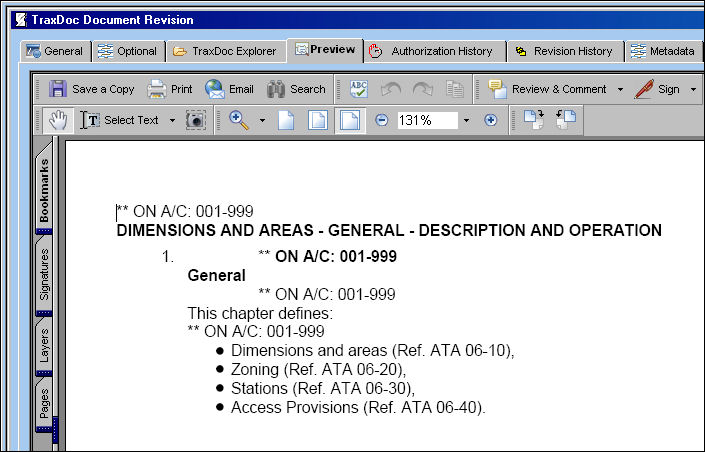
Task: Rotate the page counterclockwise
Action: 566,120
